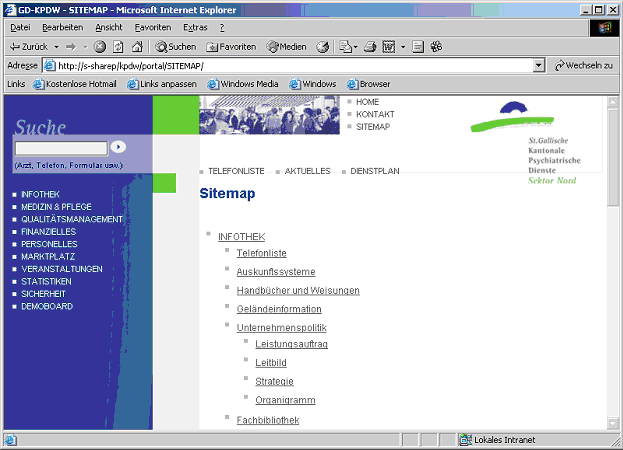Select MARKTPLATZ in navigation
The image size is (623, 450).
pyautogui.click(x=48, y=257)
